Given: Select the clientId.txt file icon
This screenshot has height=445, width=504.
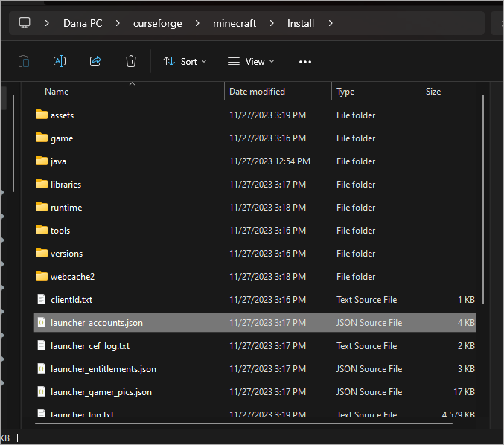Looking at the screenshot, I should click(42, 299).
